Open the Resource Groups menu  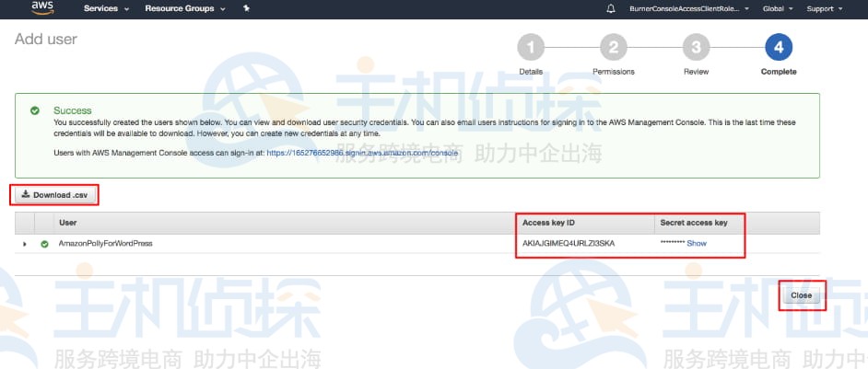(185, 9)
